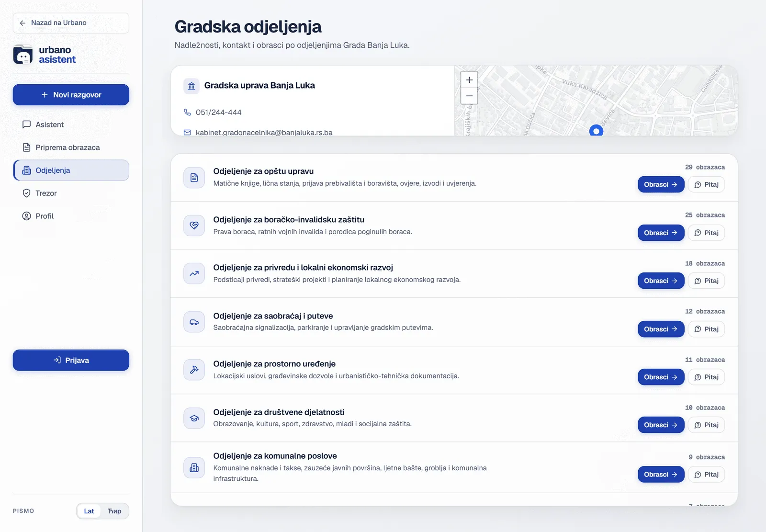Start a Novi razgovor
Screen dimensions: 766x532
pyautogui.click(x=71, y=95)
